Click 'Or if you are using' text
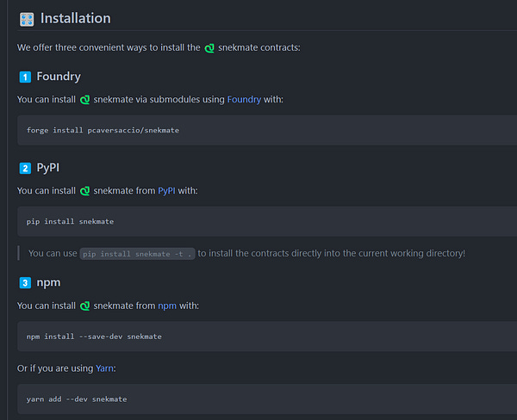The height and width of the screenshot is (420, 517). click(55, 368)
